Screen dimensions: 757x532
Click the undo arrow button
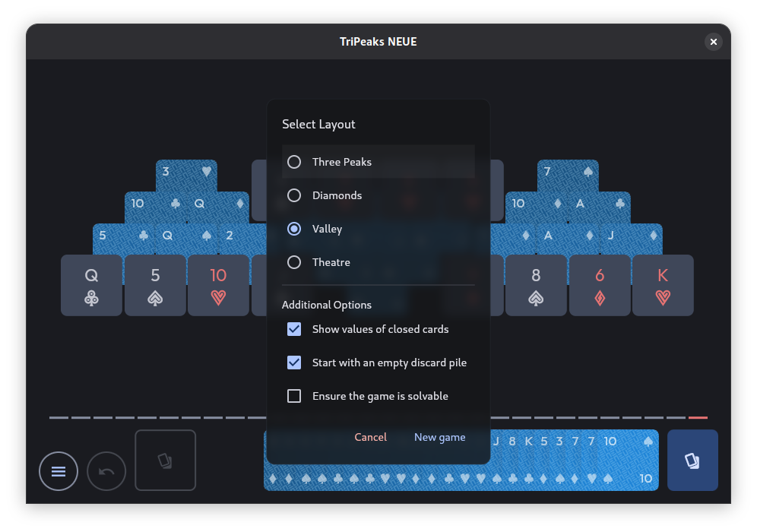click(106, 470)
